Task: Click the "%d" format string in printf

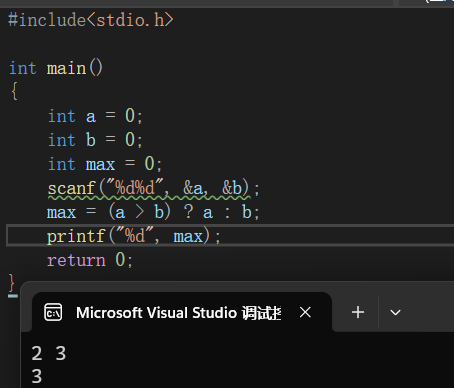Action: [134, 236]
